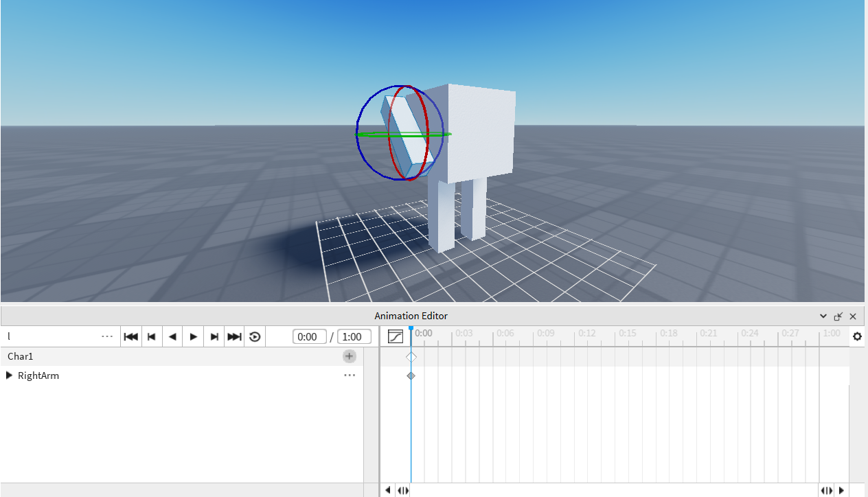Click the 0:06 mark on the timeline ruler
868x497 pixels.
505,334
